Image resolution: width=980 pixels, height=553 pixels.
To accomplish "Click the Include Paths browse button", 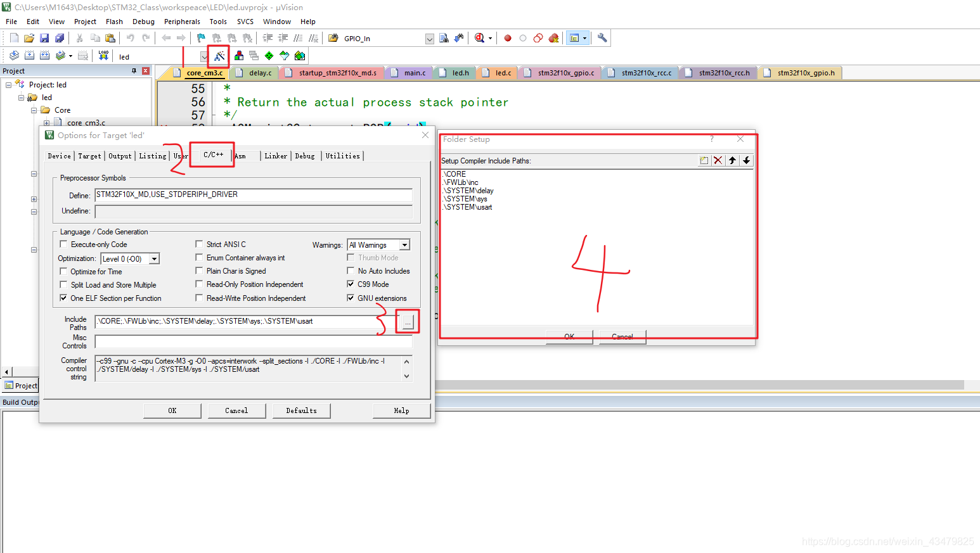I will pyautogui.click(x=408, y=322).
